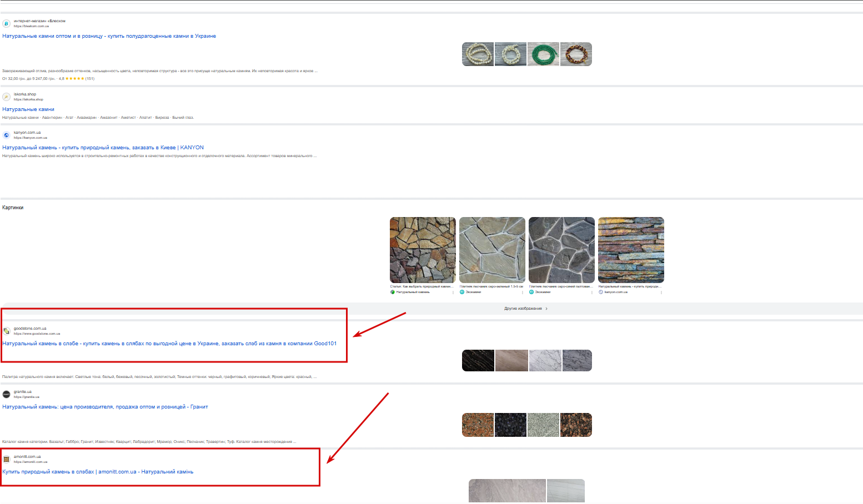Click the red-brown granite thumbnail
The width and height of the screenshot is (863, 504).
[478, 425]
